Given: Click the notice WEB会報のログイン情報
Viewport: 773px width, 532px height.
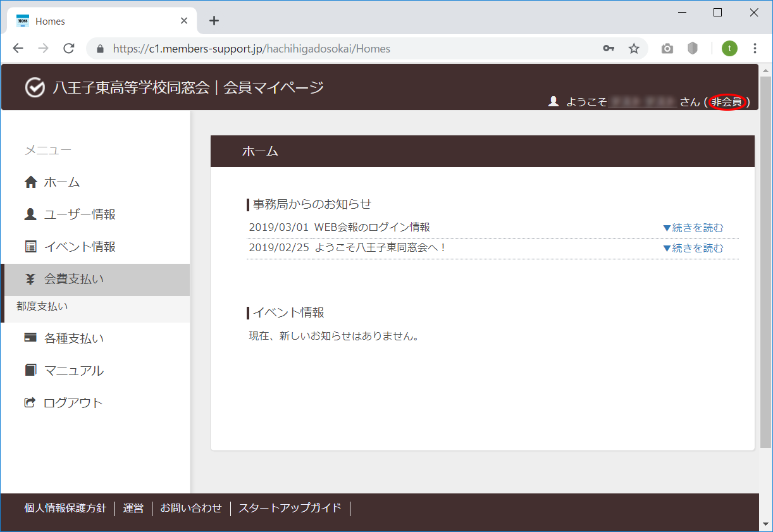Looking at the screenshot, I should [372, 227].
